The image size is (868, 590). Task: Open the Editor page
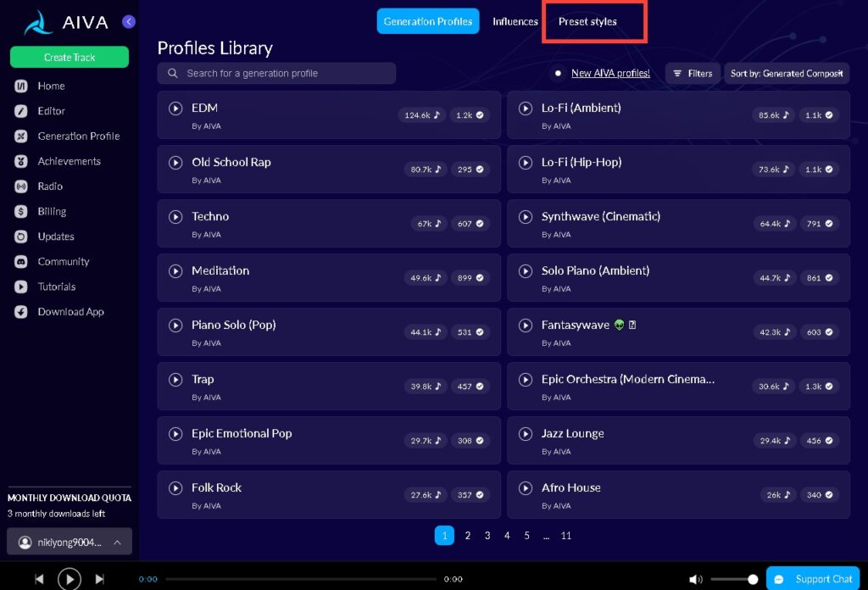pos(51,111)
